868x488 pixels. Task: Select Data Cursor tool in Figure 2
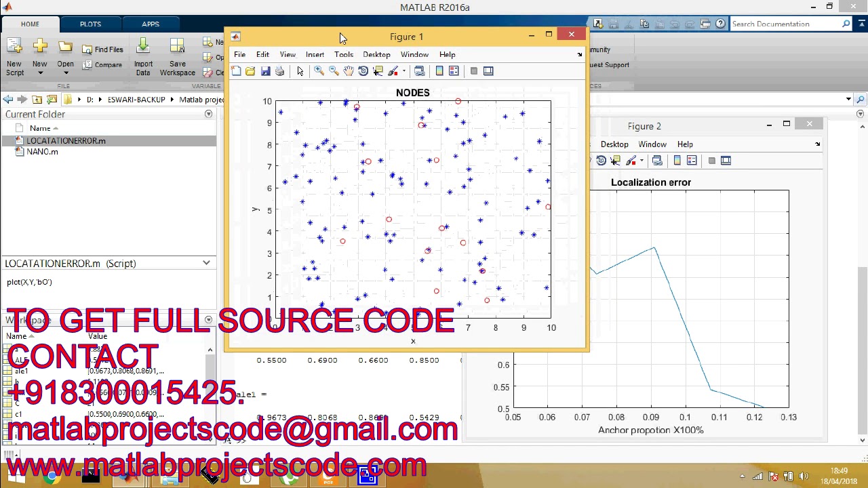coord(616,161)
